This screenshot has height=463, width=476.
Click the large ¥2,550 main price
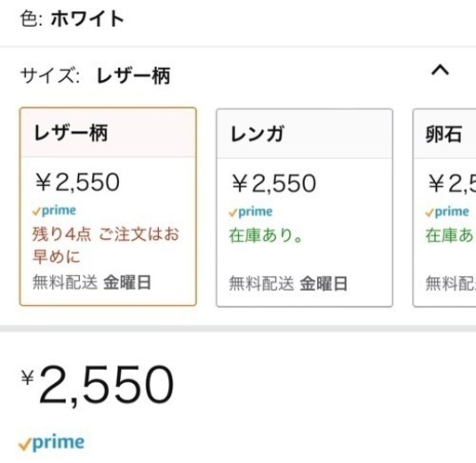pos(98,385)
